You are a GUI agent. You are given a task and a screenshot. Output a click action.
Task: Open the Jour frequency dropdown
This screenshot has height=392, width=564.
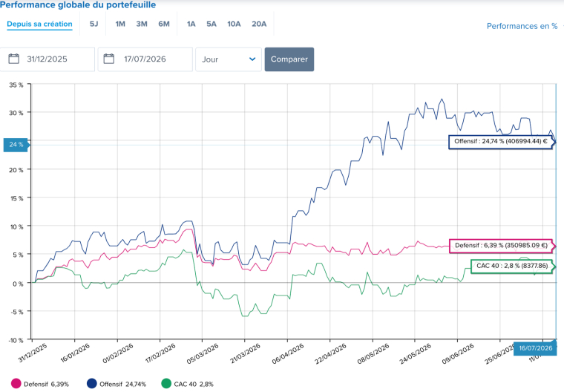[229, 59]
